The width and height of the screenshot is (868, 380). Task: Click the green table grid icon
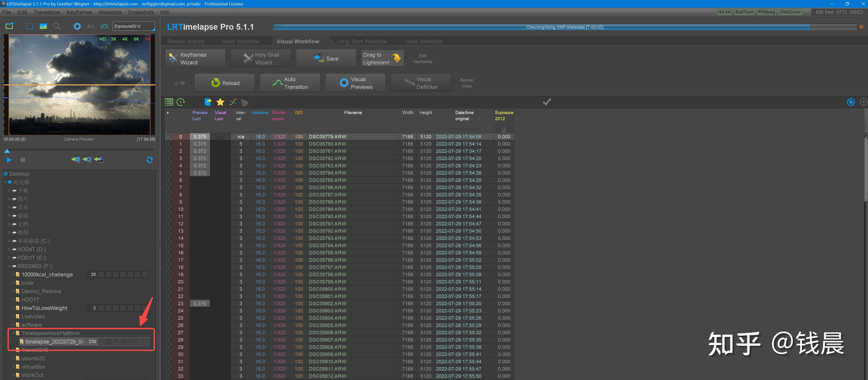pyautogui.click(x=169, y=102)
